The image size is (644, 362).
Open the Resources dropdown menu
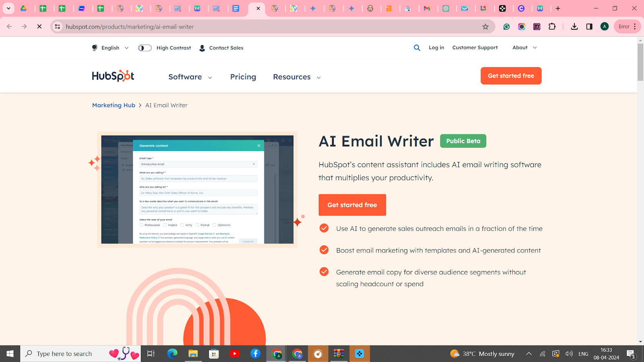coord(297,77)
